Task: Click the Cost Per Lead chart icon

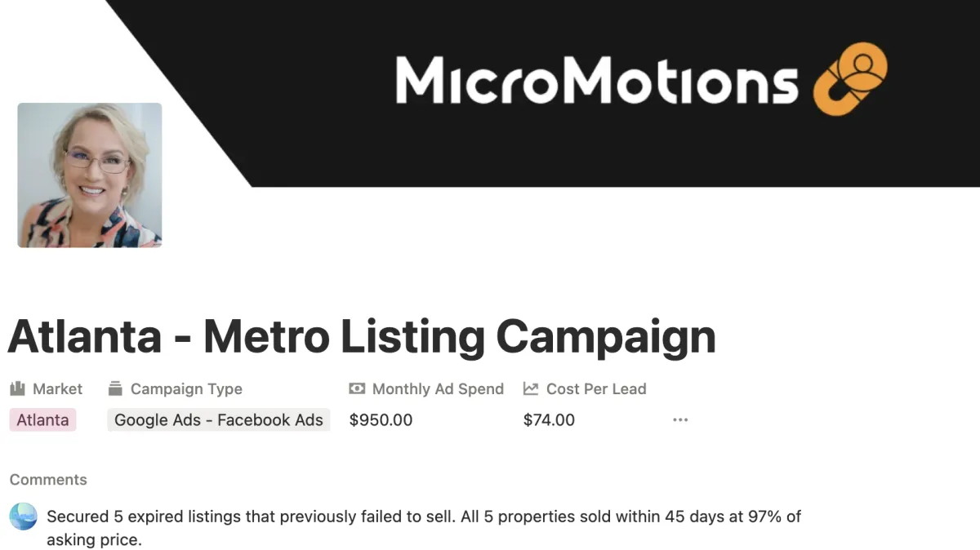Action: [531, 389]
